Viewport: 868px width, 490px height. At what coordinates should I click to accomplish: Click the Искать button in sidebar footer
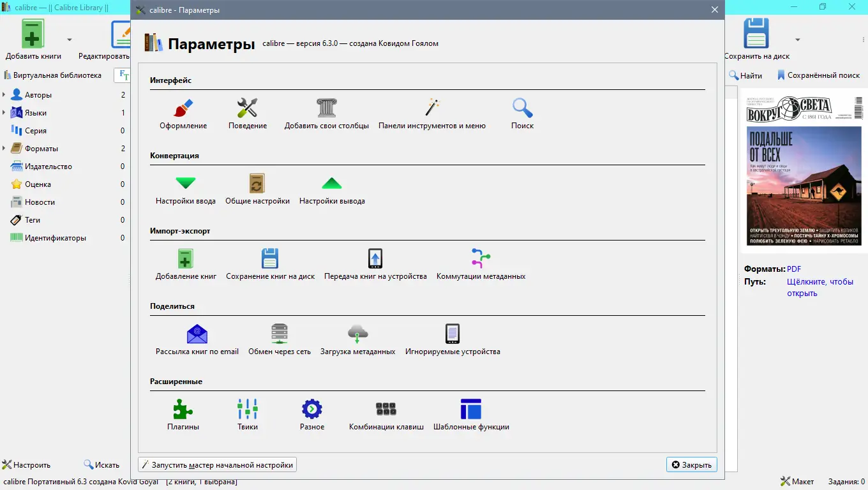[x=101, y=465]
